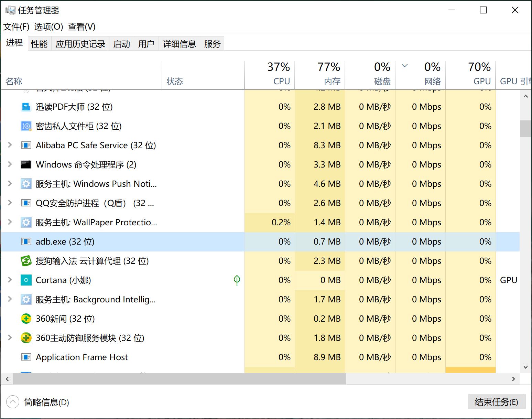Collapse to 简略信息 view with chevron
532x419 pixels.
point(13,402)
